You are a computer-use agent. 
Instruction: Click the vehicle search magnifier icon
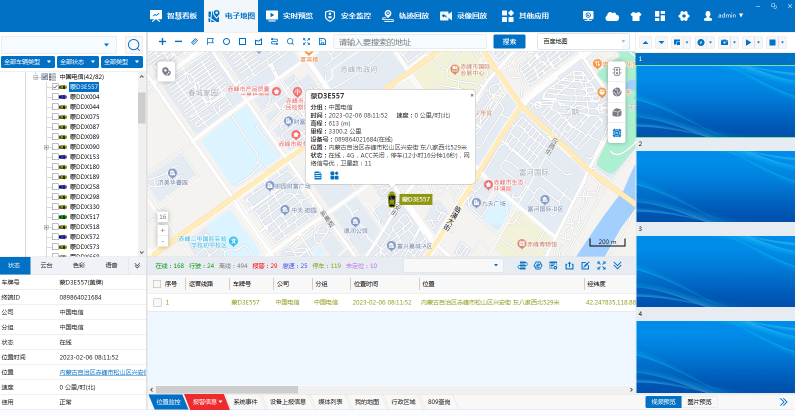134,44
